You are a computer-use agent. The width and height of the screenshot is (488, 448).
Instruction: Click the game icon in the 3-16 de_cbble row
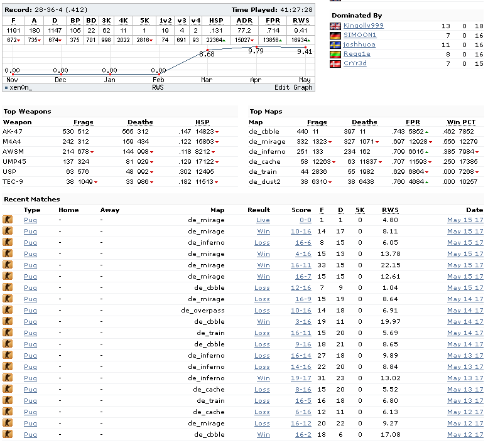pyautogui.click(x=8, y=321)
